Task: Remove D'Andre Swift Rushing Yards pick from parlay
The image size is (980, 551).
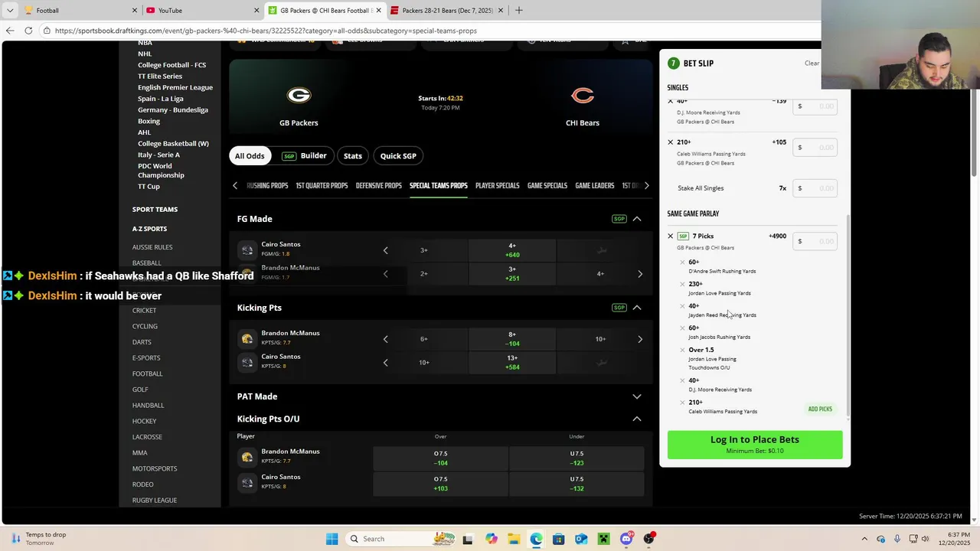Action: point(682,262)
